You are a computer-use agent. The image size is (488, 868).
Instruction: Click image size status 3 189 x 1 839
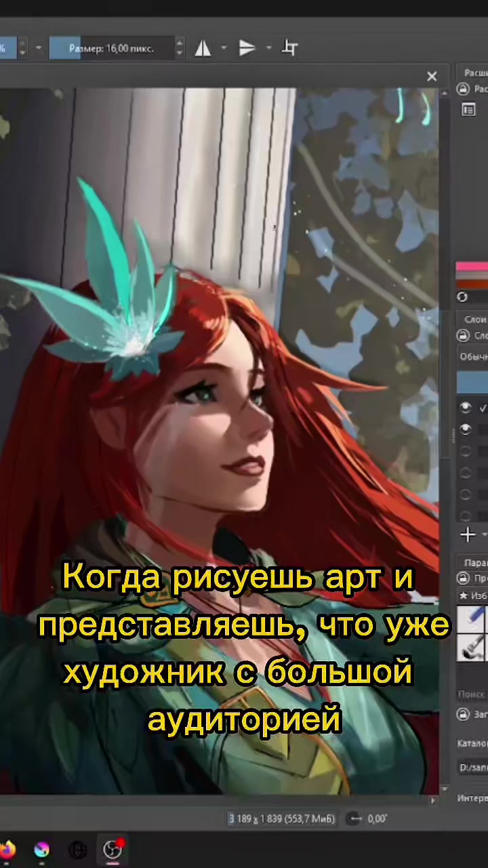282,818
